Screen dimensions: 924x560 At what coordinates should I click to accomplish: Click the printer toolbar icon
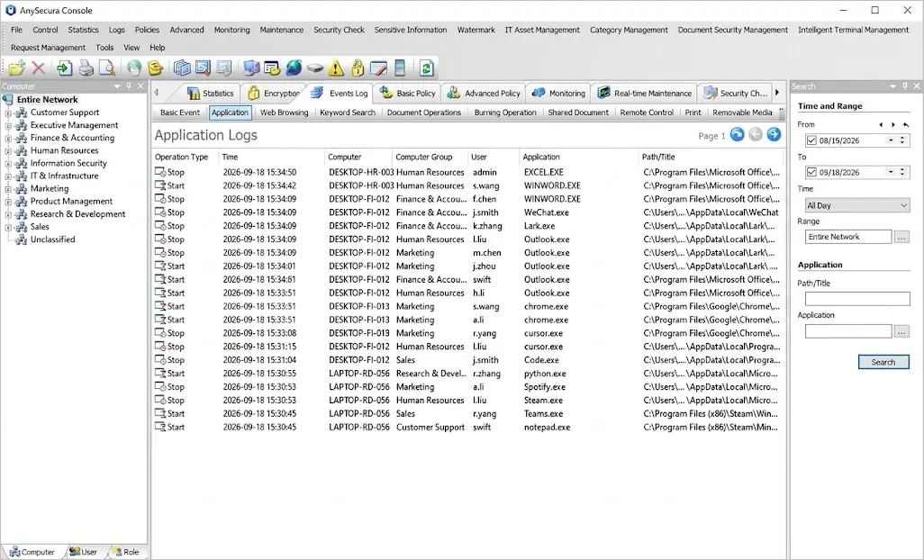click(x=86, y=68)
